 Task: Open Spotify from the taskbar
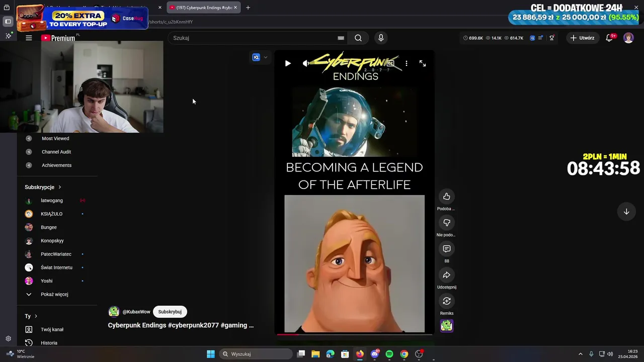[x=389, y=354]
